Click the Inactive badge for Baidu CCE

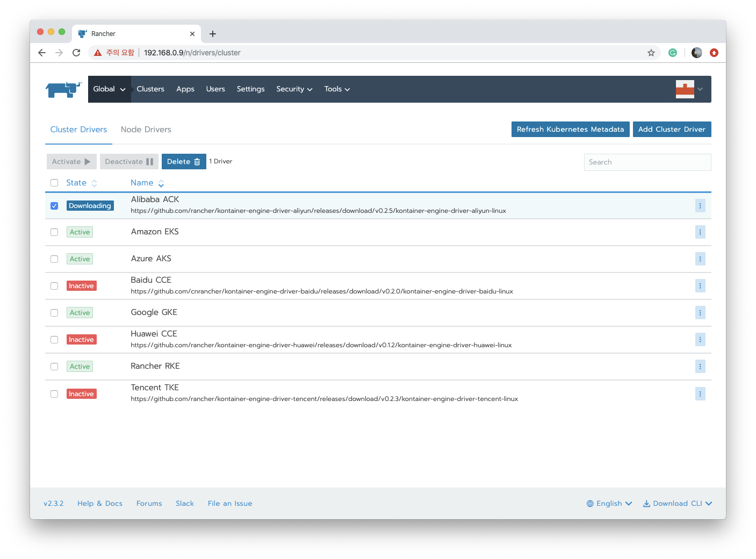pos(82,286)
